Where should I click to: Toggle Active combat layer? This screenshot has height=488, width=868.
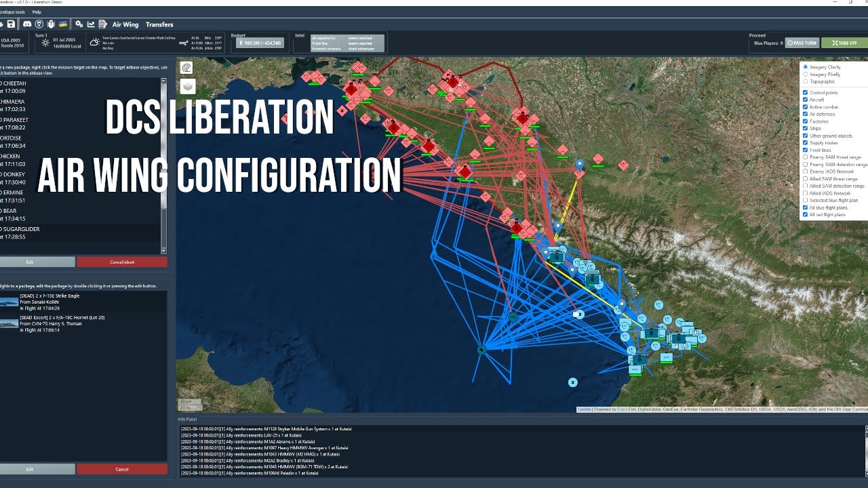point(805,107)
